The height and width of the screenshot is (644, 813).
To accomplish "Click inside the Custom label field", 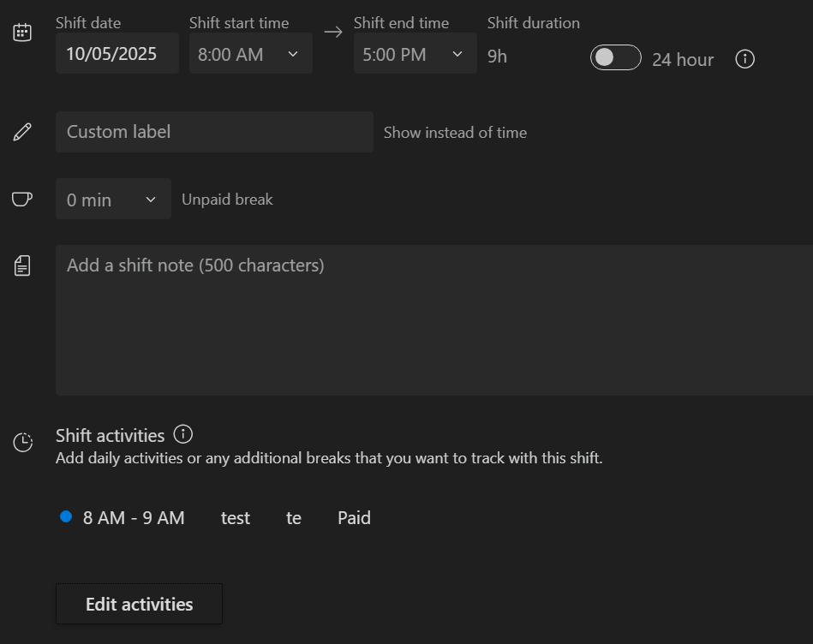I will point(214,131).
